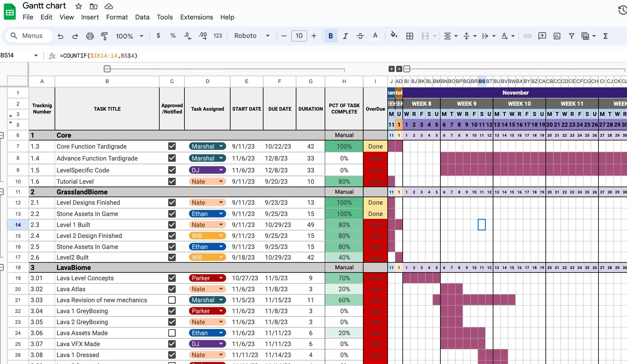Screen dimensions: 627x364
Task: Click the font size input field
Action: (299, 36)
